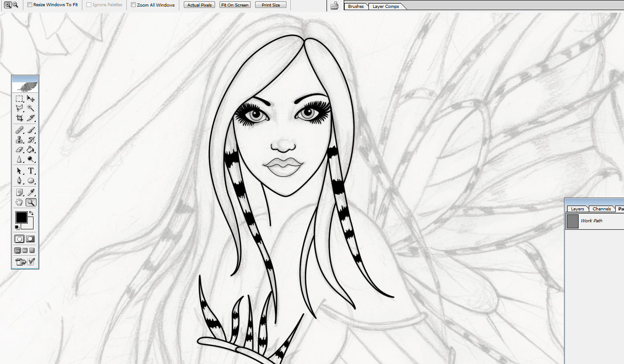This screenshot has width=624, height=364.
Task: Enable Resize Windows To Fit
Action: click(x=30, y=5)
